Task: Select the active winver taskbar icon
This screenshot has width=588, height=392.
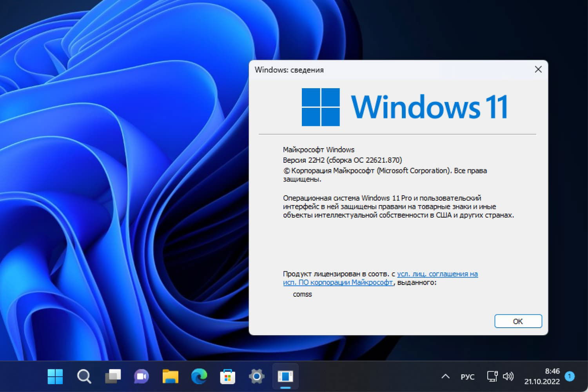Action: click(285, 377)
